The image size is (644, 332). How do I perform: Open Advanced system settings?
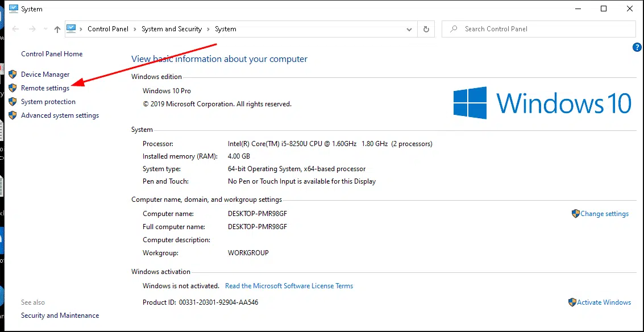(60, 115)
